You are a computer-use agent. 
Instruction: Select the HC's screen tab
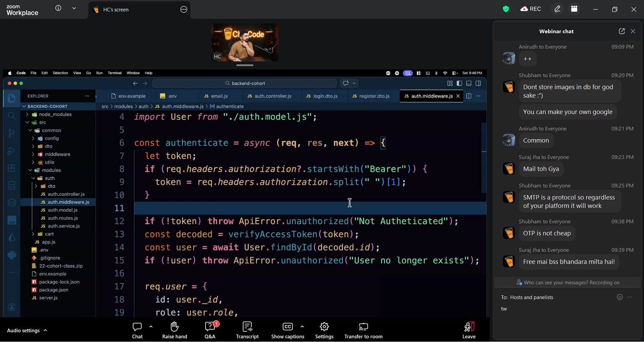pos(116,10)
